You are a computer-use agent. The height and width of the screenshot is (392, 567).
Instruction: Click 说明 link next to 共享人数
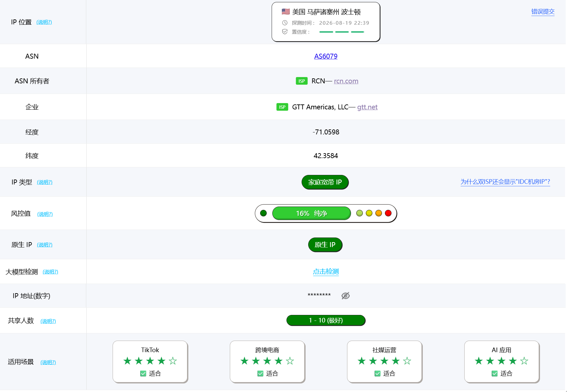coord(48,321)
